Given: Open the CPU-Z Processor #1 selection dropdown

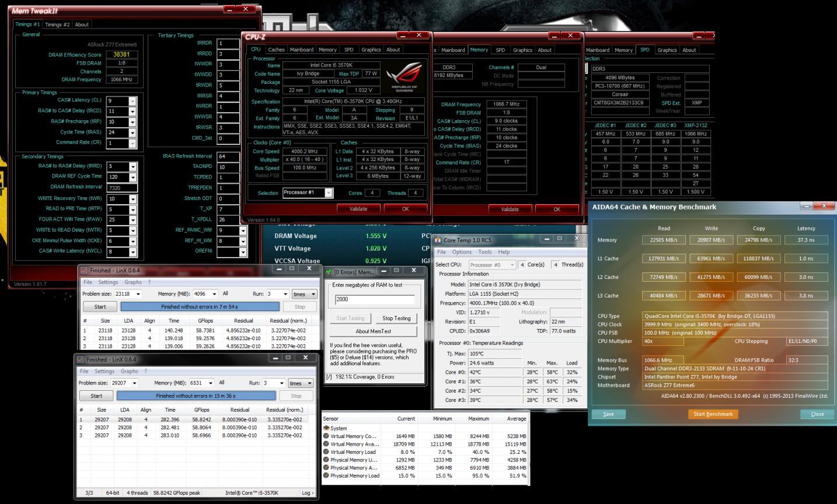Looking at the screenshot, I should tap(329, 192).
